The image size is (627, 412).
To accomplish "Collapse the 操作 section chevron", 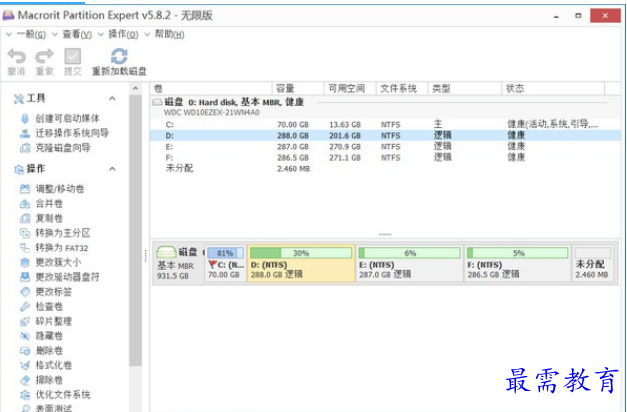I will point(112,169).
